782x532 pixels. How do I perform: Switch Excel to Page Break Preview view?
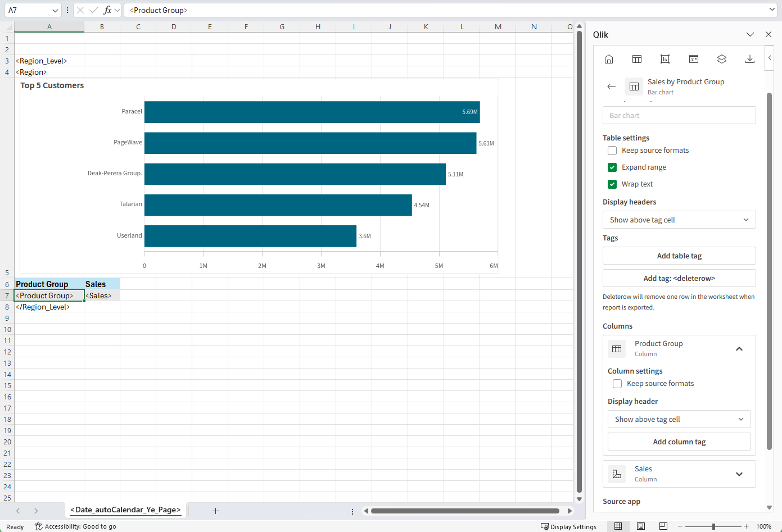[x=663, y=526]
